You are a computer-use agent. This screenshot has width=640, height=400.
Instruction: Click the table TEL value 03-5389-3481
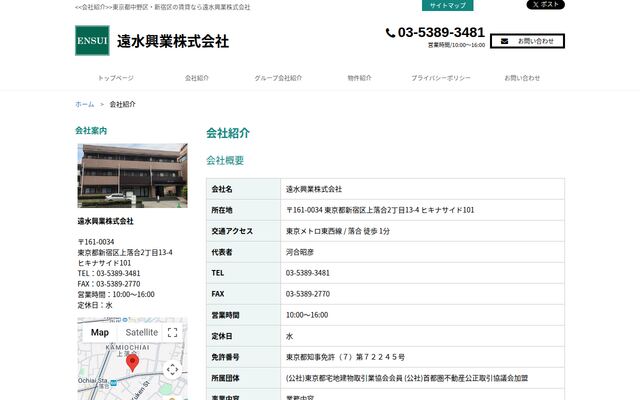tap(307, 273)
